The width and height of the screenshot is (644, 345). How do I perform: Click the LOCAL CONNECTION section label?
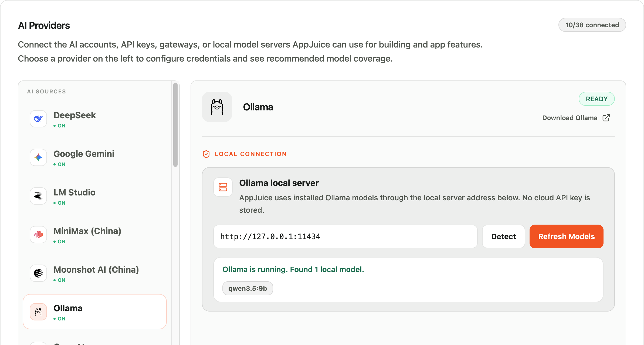point(251,154)
